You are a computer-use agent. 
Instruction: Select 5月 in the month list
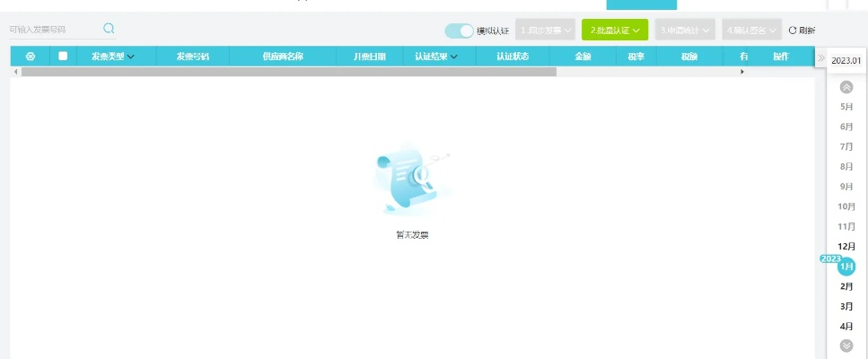[x=846, y=107]
